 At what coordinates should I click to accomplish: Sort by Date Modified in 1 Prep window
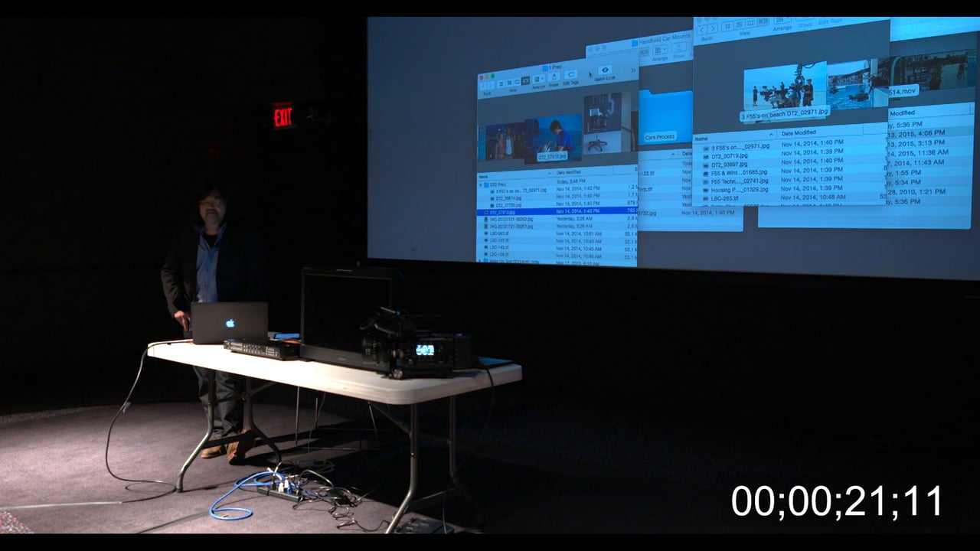coord(568,172)
